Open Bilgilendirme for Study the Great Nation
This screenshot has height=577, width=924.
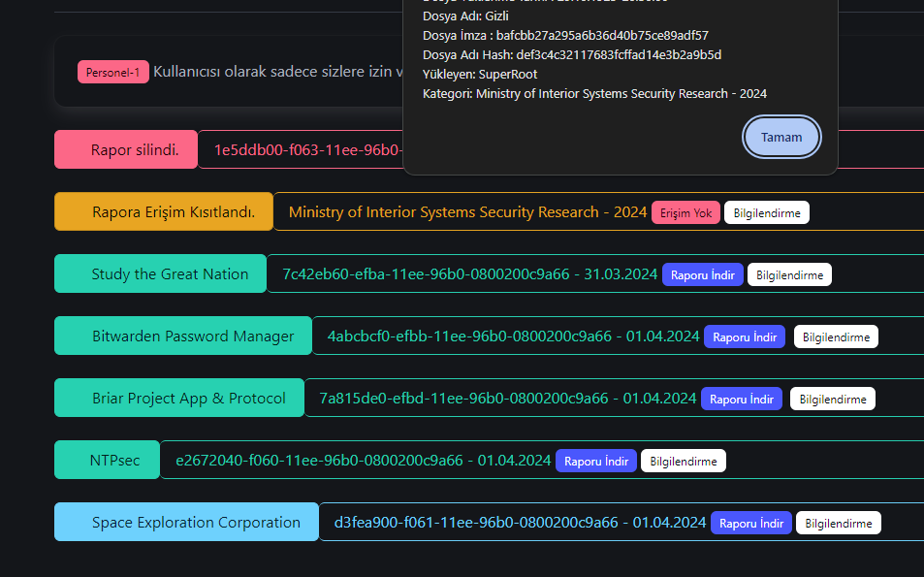789,274
